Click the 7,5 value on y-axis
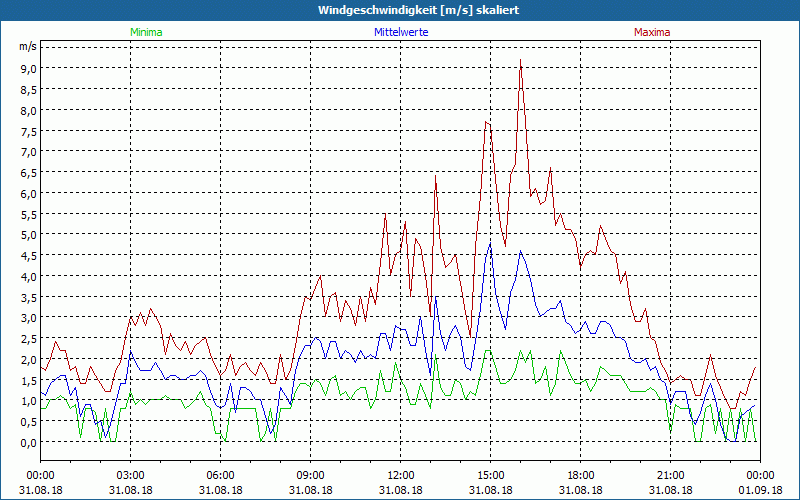Screen dimensions: 800x500 point(28,131)
